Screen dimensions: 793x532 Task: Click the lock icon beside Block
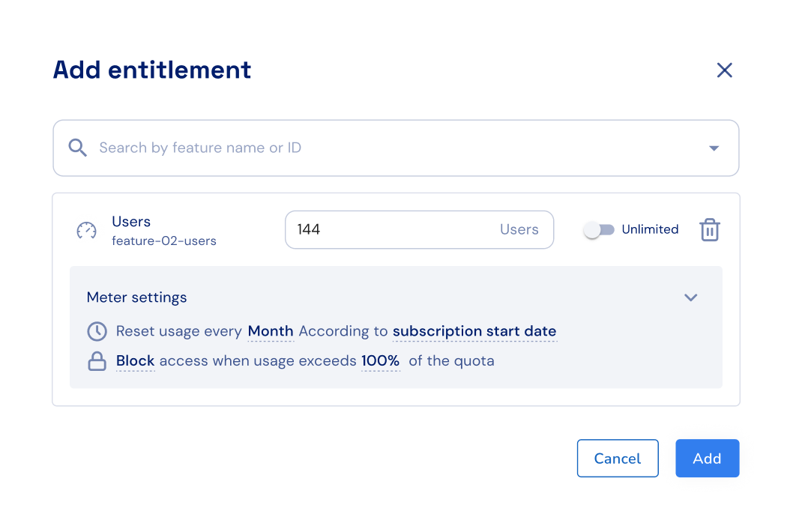97,361
